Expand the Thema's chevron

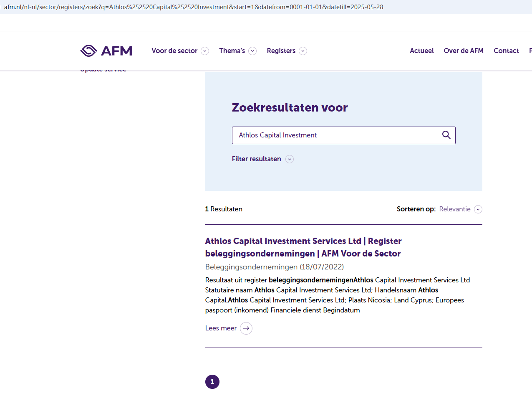pyautogui.click(x=252, y=51)
